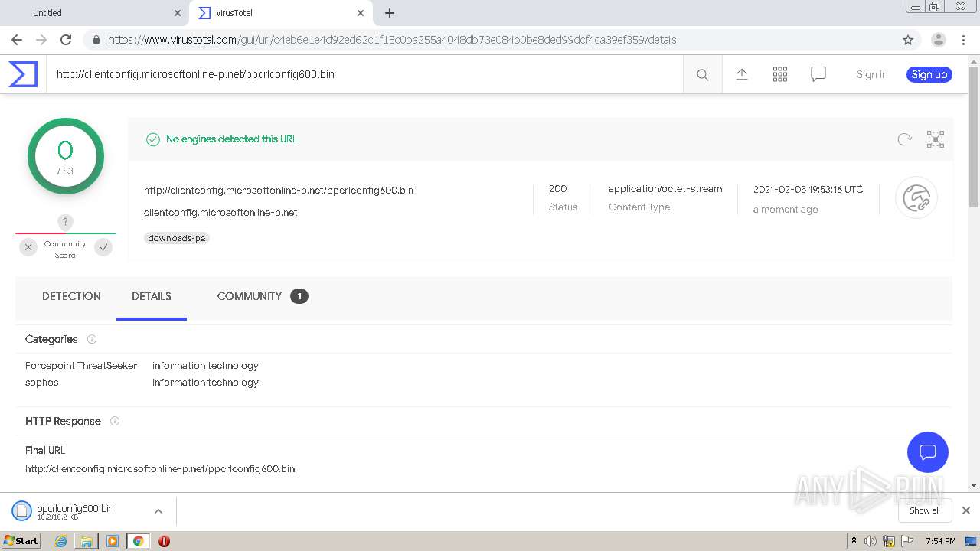The height and width of the screenshot is (551, 980).
Task: Close the VirusTotal tab
Action: 361,13
